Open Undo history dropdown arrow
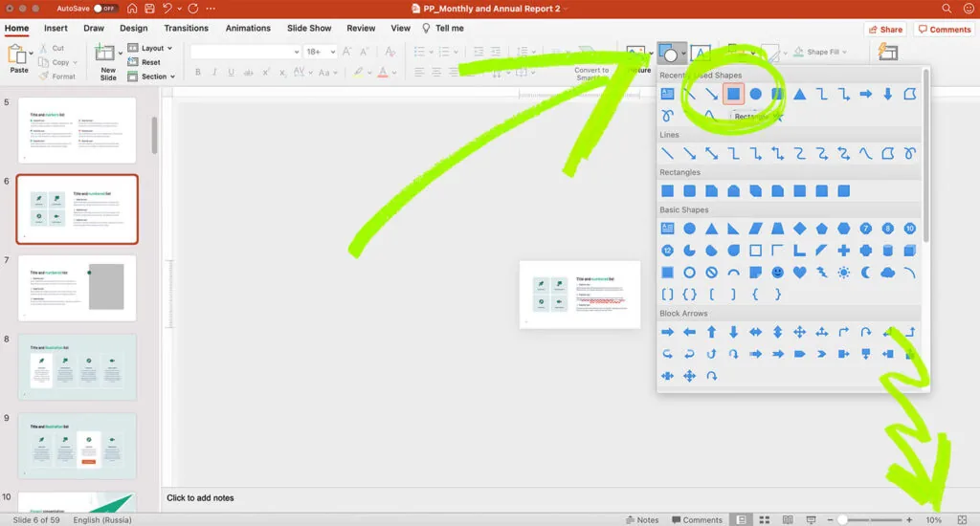Image resolution: width=980 pixels, height=526 pixels. pos(179,9)
